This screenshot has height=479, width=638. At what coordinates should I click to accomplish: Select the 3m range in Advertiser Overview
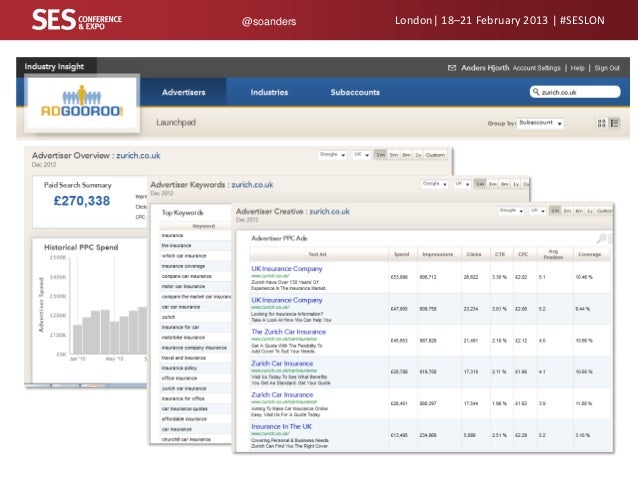tap(394, 155)
